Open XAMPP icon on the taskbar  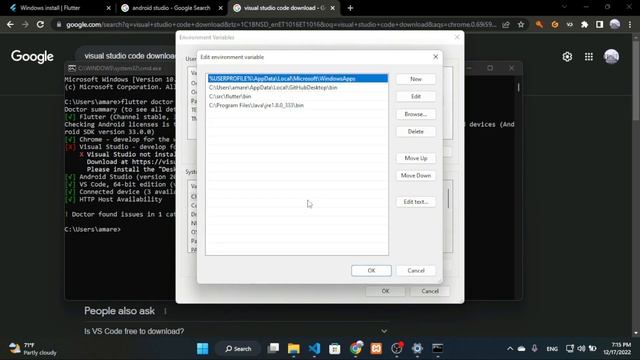pyautogui.click(x=376, y=349)
